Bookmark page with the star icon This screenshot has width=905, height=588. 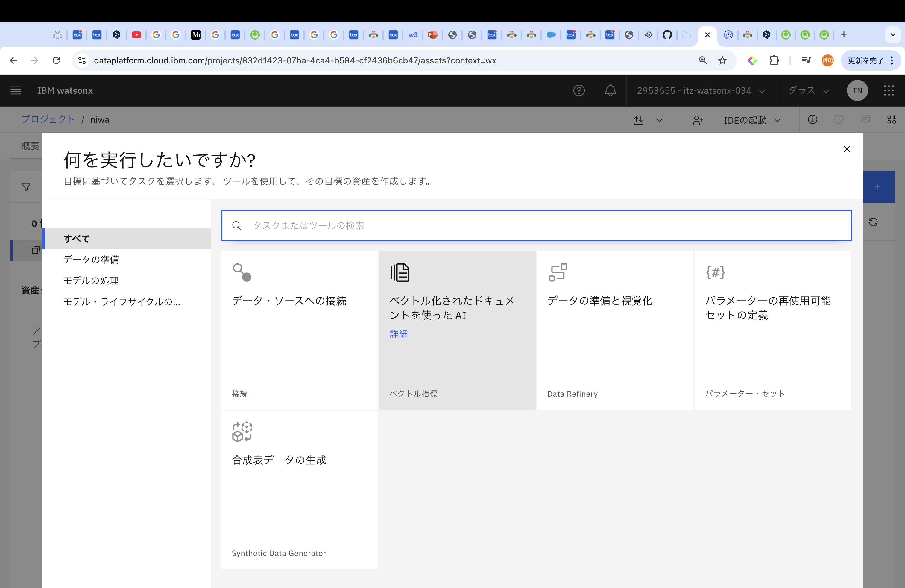722,60
